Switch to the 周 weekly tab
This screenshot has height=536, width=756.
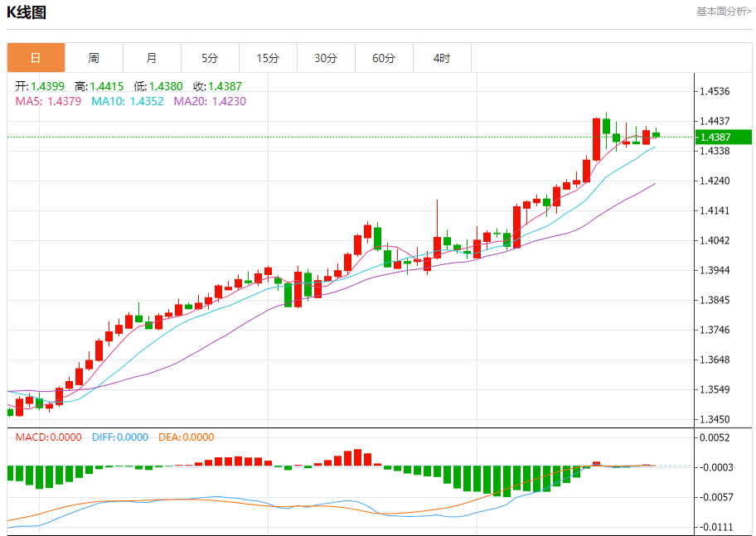[x=94, y=58]
